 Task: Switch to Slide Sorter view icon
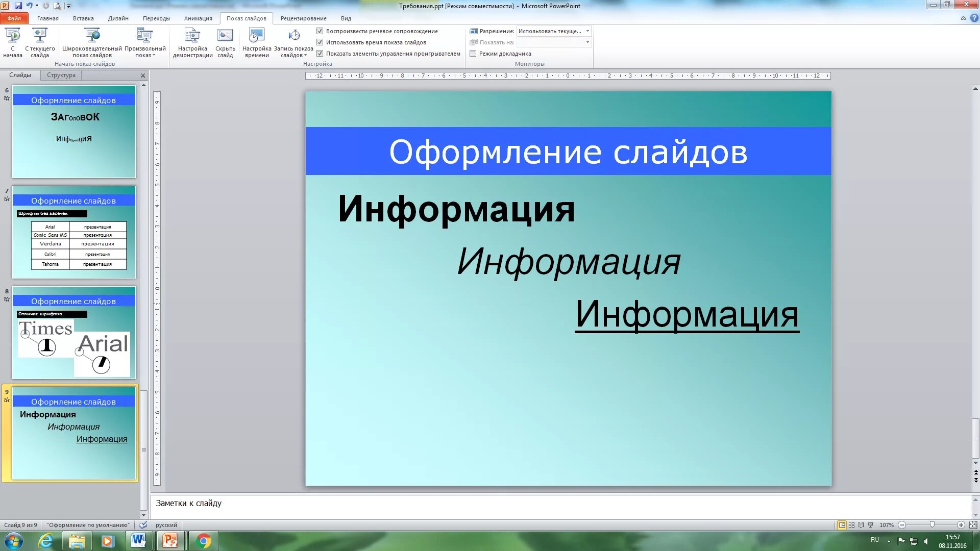(851, 525)
